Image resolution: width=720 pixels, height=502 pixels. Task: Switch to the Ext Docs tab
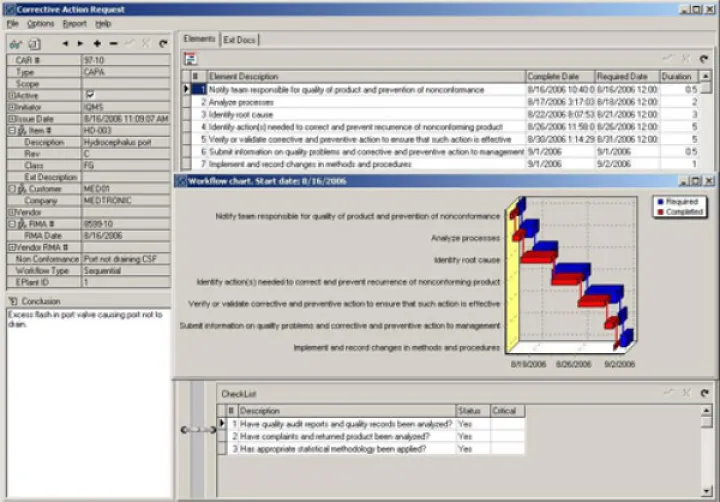[x=239, y=40]
